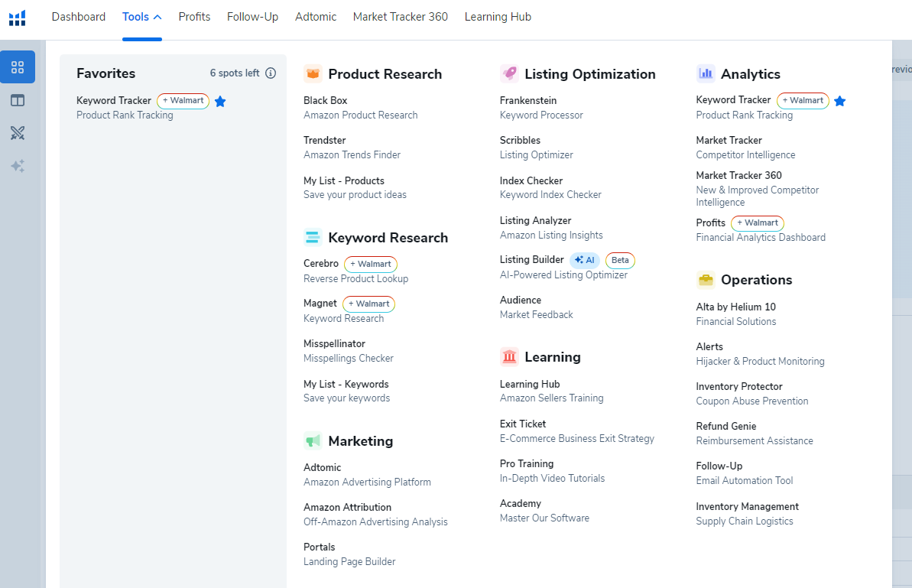
Task: Click the AI badge beside Listing Builder
Action: tap(585, 260)
